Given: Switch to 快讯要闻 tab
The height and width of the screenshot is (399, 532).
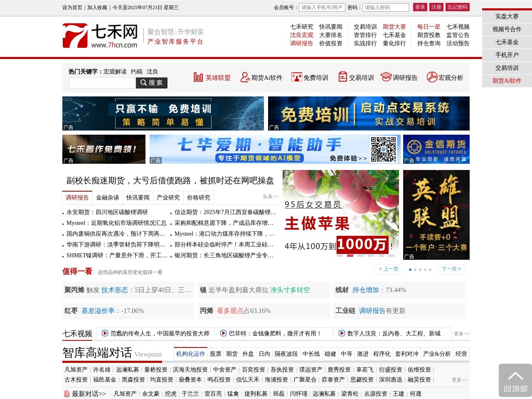Looking at the screenshot, I should [x=138, y=198].
